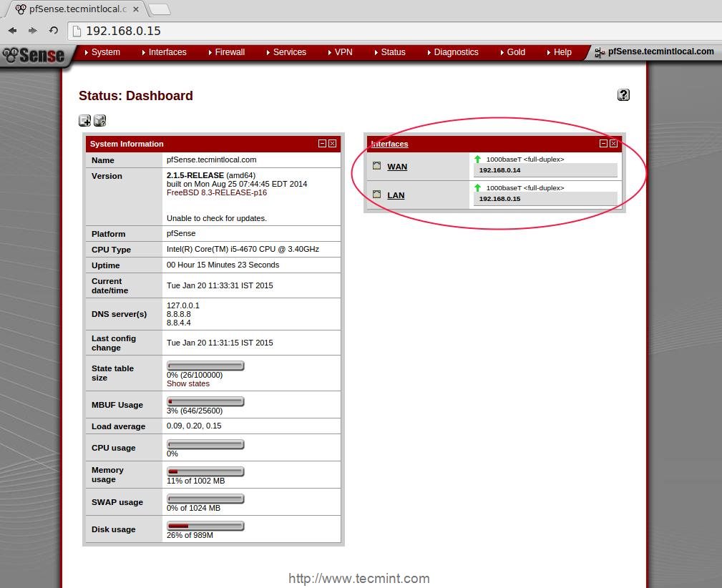Reload the page with the refresh icon
Screen dimensions: 722x588
point(54,30)
